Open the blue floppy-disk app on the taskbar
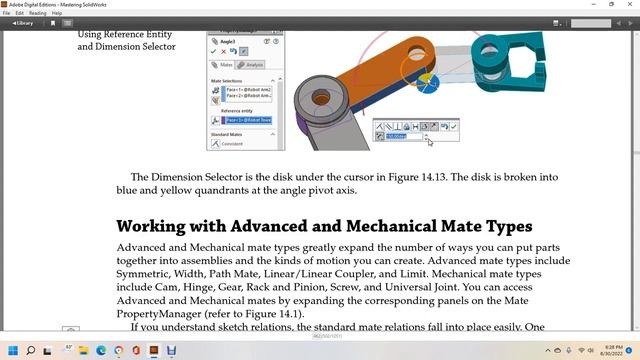Viewport: 640px width, 360px height. coord(171,350)
